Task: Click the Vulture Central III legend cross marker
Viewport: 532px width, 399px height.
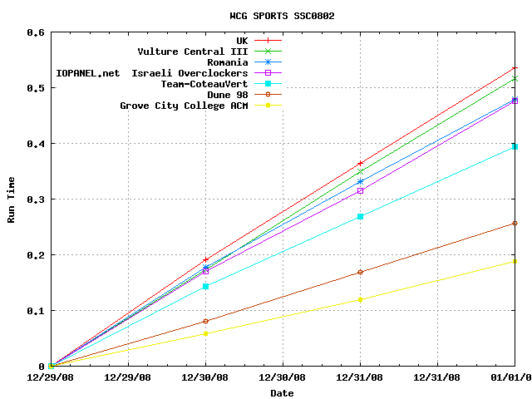Action: 268,51
